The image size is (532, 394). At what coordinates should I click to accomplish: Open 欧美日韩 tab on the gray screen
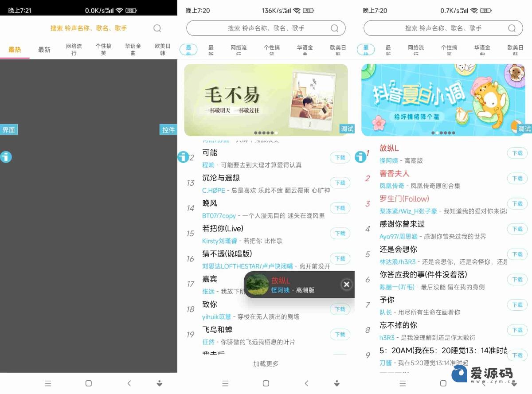163,50
